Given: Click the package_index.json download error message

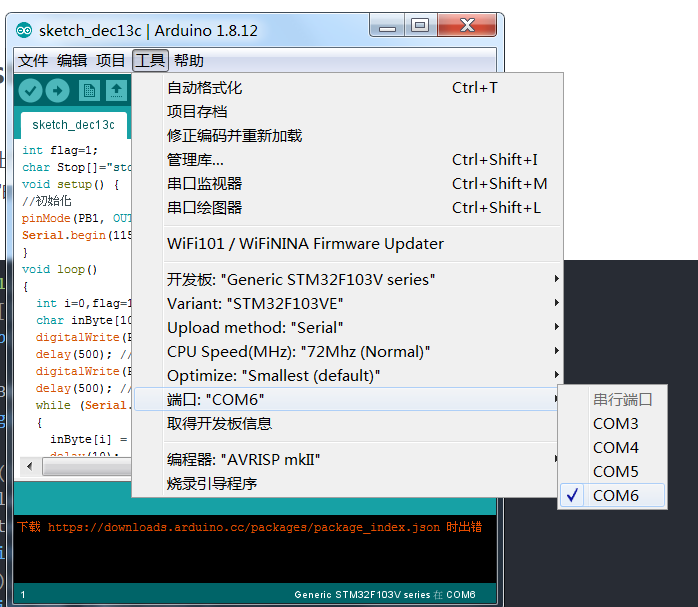Looking at the screenshot, I should tap(249, 527).
